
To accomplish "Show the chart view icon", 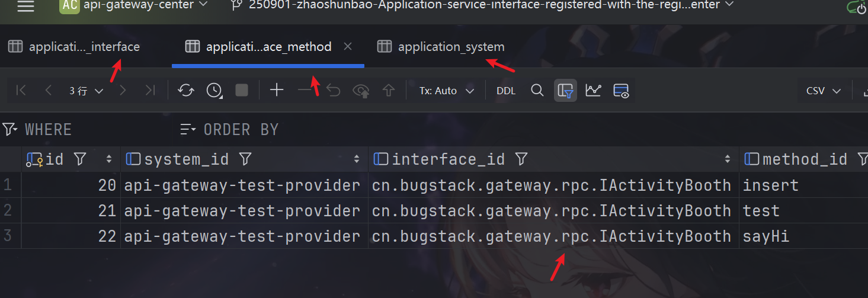I will click(593, 90).
